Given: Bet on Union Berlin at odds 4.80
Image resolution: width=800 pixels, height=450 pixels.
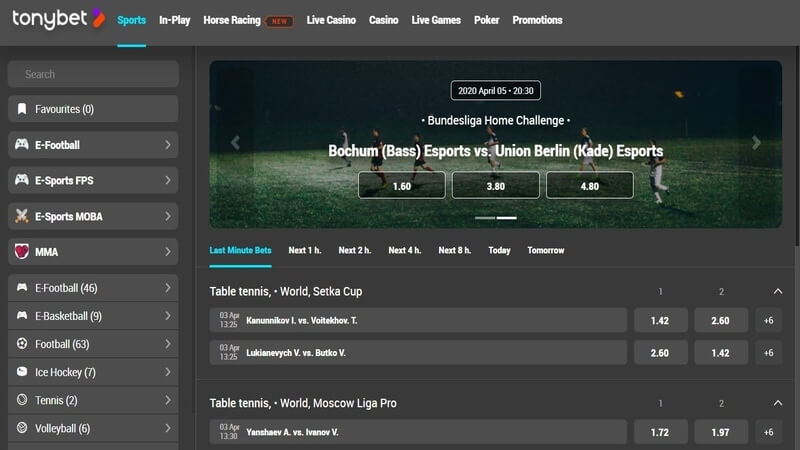Looking at the screenshot, I should pos(590,185).
